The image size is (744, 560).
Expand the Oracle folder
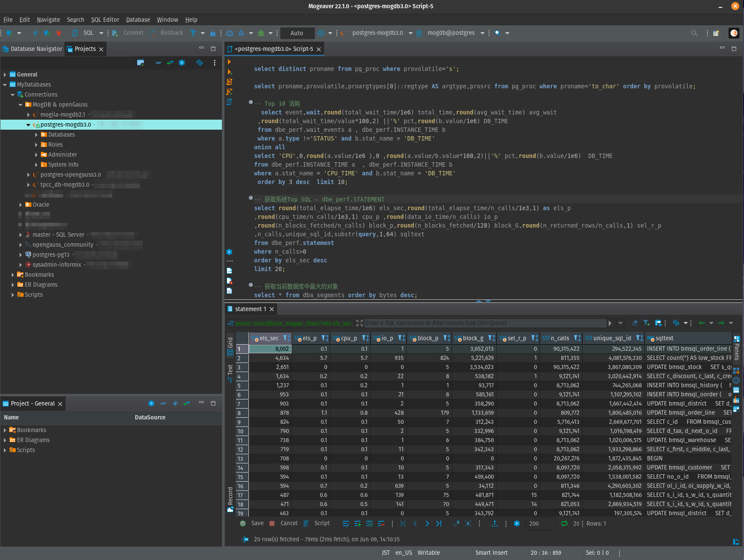[x=20, y=205]
